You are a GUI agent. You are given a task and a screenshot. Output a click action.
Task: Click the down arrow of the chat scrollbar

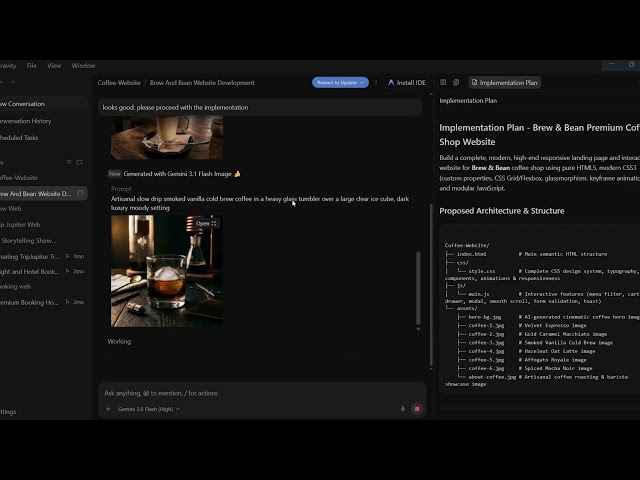[418, 329]
